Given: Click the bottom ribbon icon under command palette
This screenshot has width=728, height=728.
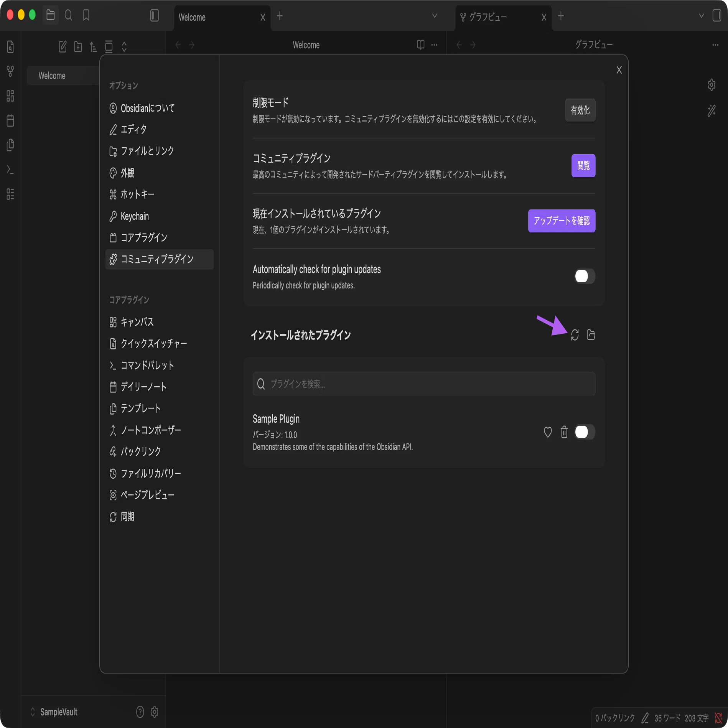Looking at the screenshot, I should point(10,194).
